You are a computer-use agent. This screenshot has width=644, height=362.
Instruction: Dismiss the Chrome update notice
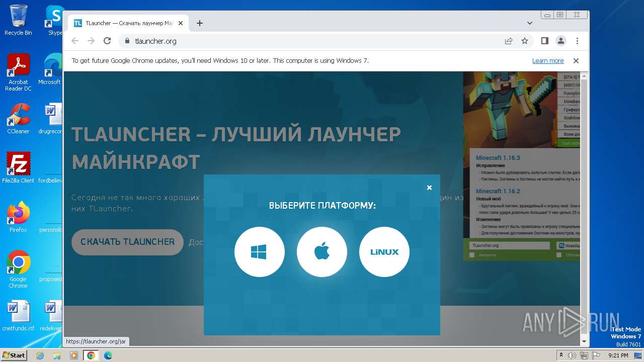[576, 61]
